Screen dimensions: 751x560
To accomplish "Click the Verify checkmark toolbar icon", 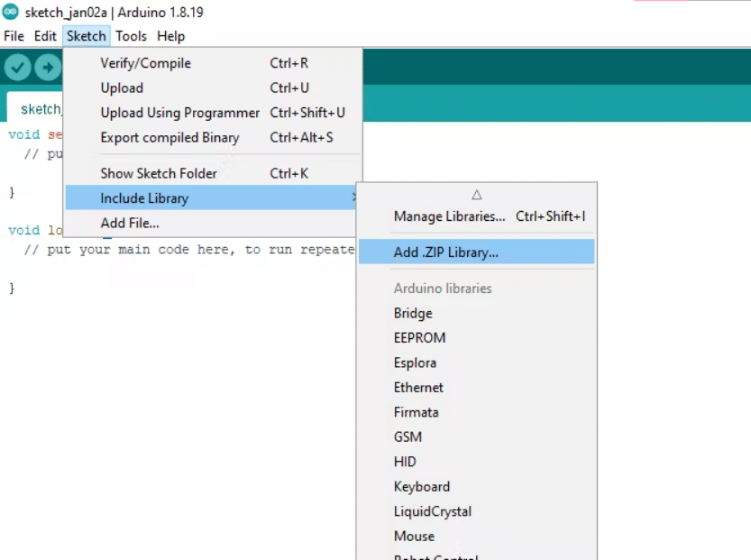I will pos(18,68).
